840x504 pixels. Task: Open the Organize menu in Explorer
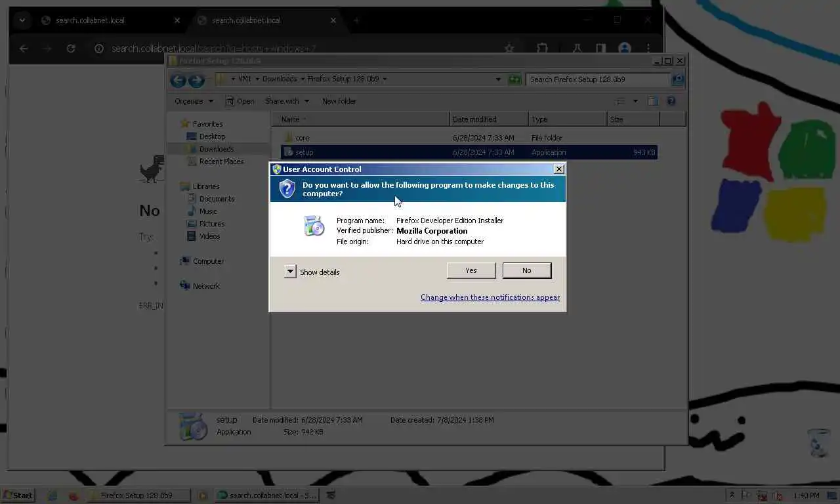[x=194, y=101]
